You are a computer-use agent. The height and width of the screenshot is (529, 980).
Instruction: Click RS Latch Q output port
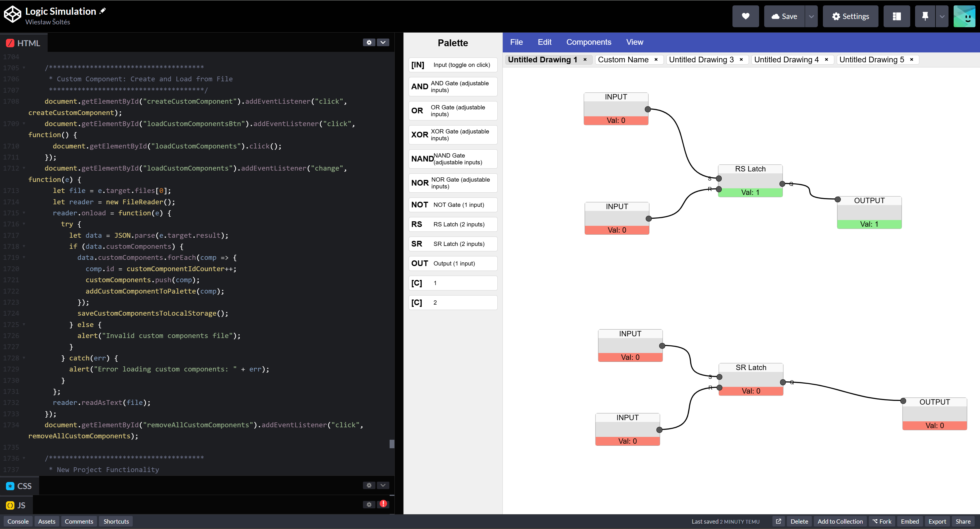pyautogui.click(x=782, y=184)
